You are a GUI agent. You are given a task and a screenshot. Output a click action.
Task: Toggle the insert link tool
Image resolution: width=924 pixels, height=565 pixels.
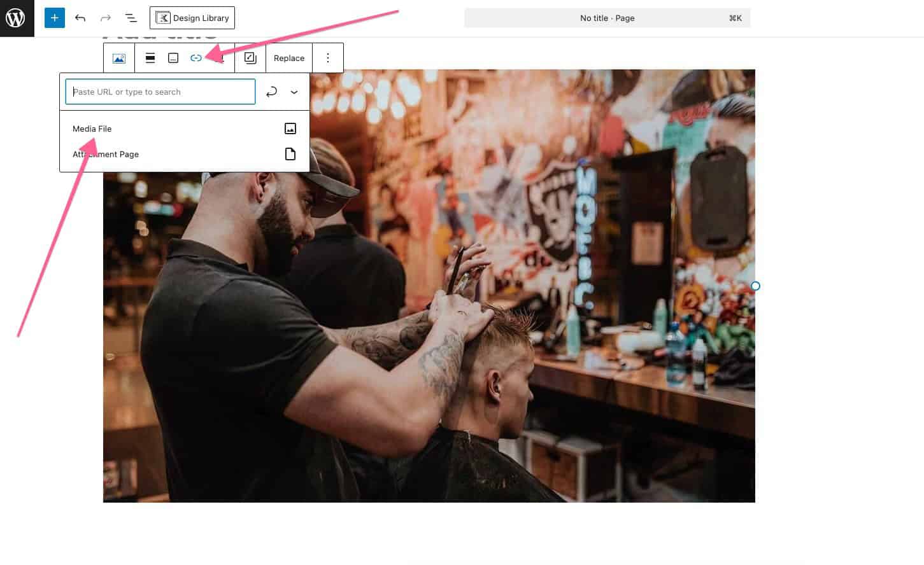[x=195, y=58]
